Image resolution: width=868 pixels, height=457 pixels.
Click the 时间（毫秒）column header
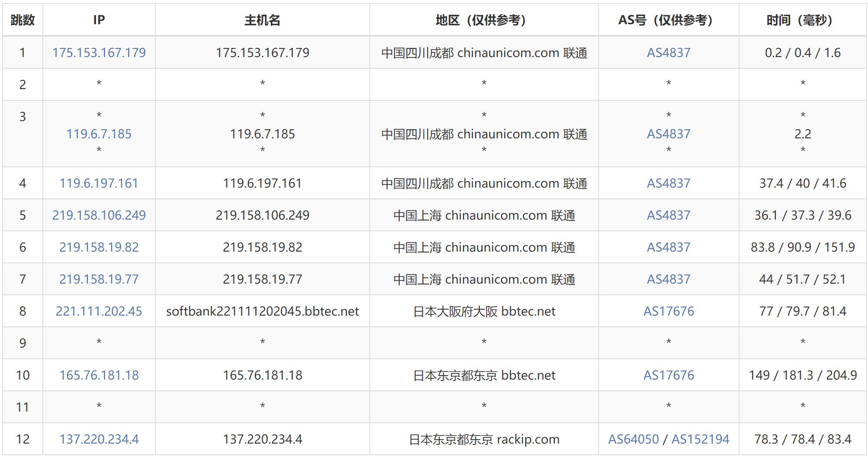point(803,20)
